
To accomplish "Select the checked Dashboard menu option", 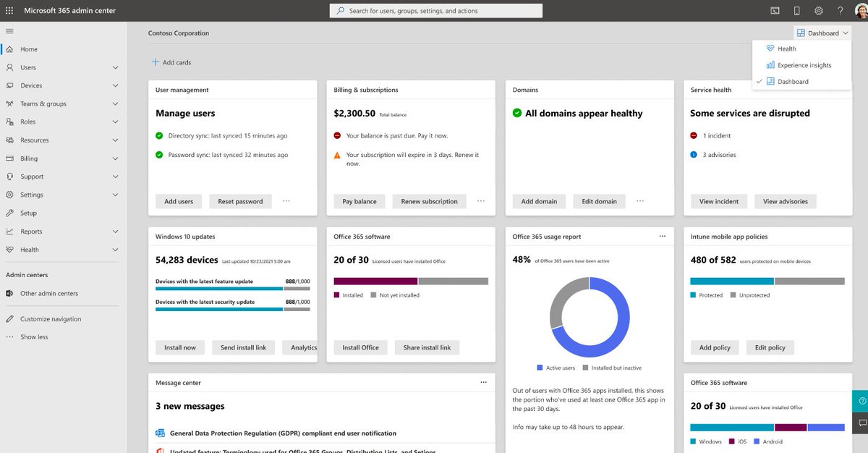I will tap(801, 81).
